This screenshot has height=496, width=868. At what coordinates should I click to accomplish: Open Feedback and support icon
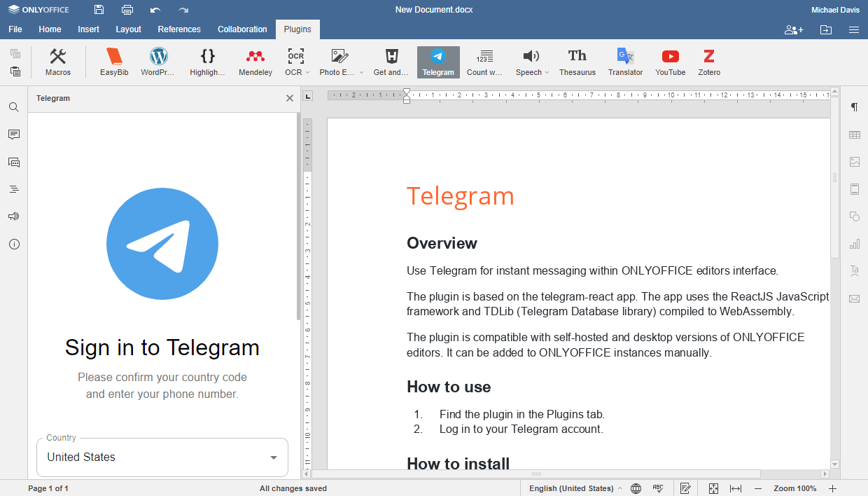tap(14, 216)
